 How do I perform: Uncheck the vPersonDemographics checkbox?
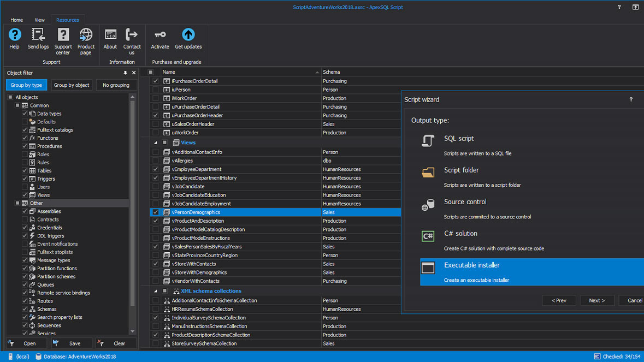pyautogui.click(x=156, y=212)
